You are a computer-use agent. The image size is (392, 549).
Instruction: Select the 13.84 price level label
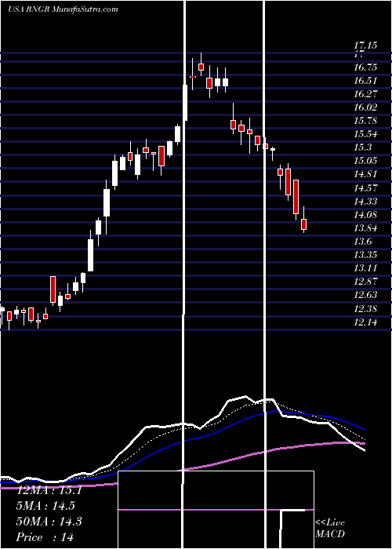(x=365, y=228)
